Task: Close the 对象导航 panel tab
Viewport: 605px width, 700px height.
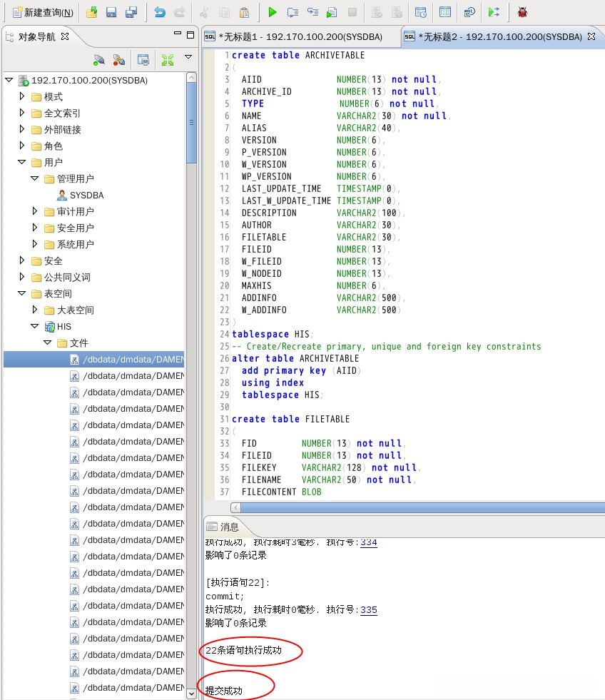Action: (66, 36)
